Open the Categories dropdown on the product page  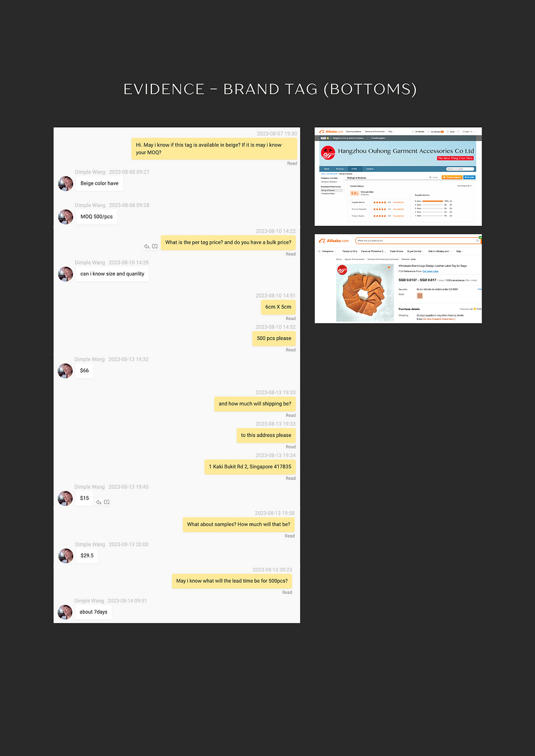[327, 251]
